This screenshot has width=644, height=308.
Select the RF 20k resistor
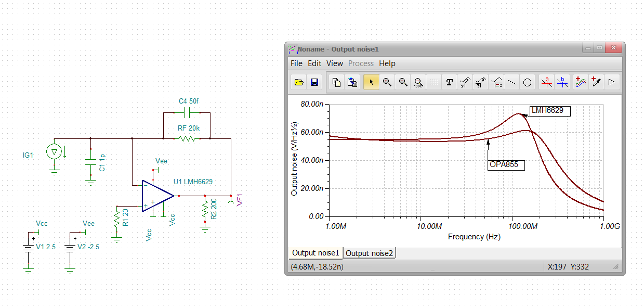(186, 138)
